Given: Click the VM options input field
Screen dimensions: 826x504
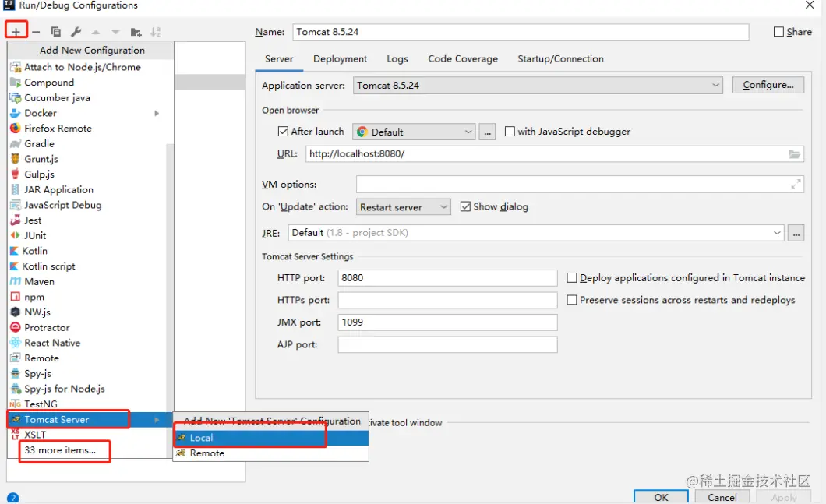Looking at the screenshot, I should (580, 185).
